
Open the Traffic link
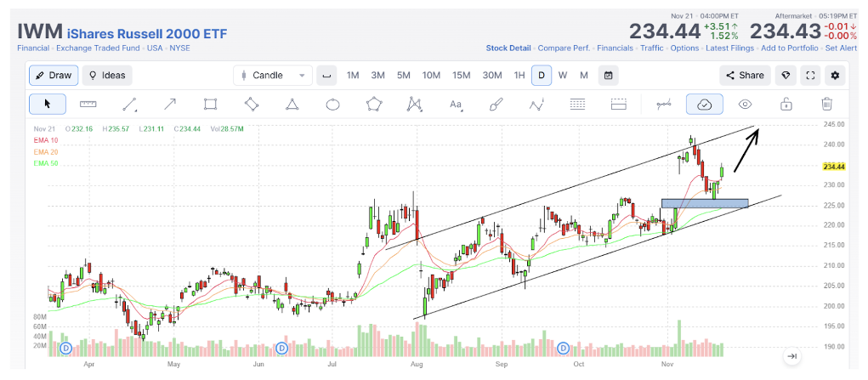coord(651,48)
